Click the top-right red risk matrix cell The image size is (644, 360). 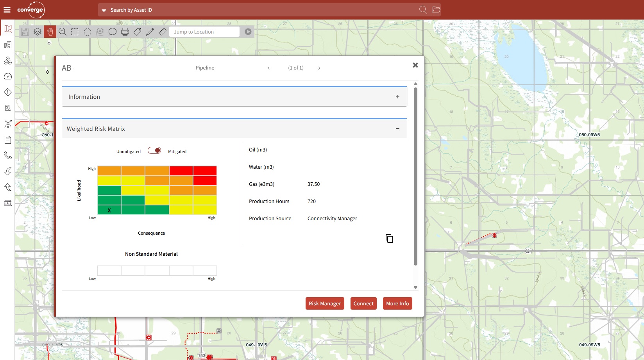205,171
